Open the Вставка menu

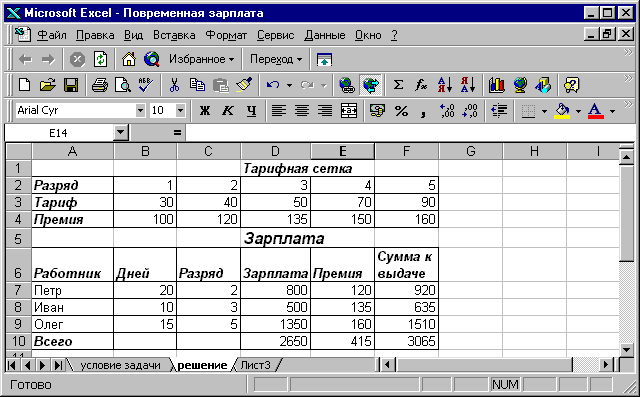pyautogui.click(x=174, y=35)
